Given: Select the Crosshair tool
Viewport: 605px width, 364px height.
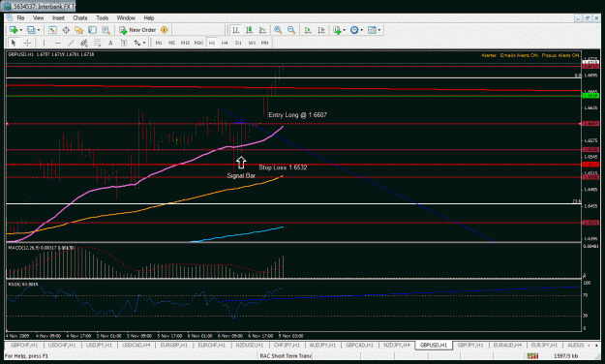Looking at the screenshot, I should [x=27, y=43].
